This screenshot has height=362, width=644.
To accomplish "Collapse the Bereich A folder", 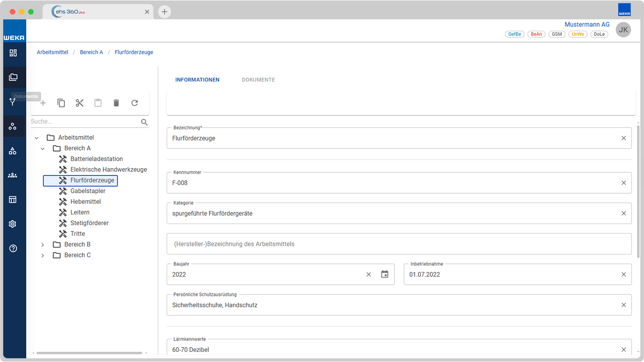I will (43, 148).
